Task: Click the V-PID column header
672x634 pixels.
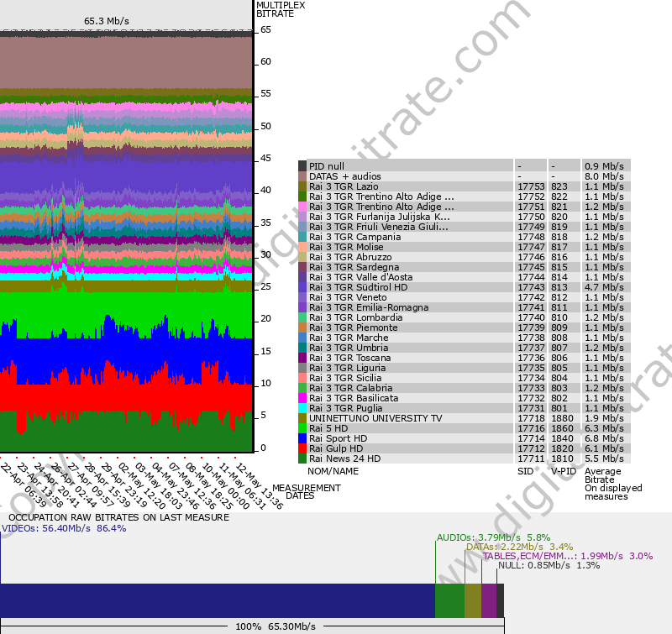Action: [x=564, y=471]
